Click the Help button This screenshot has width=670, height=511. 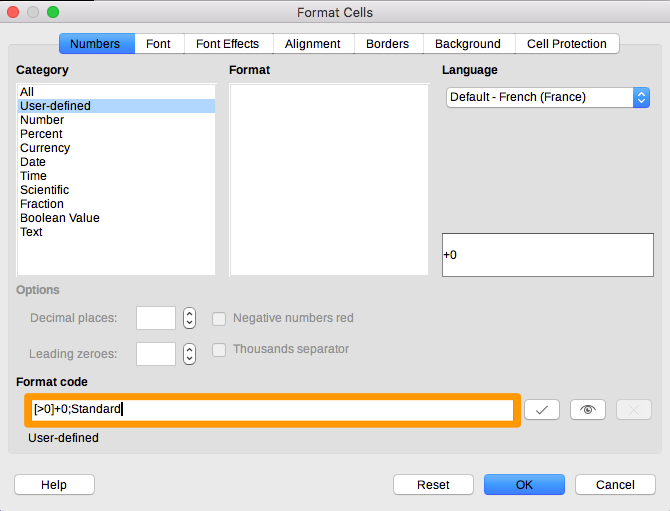[54, 484]
